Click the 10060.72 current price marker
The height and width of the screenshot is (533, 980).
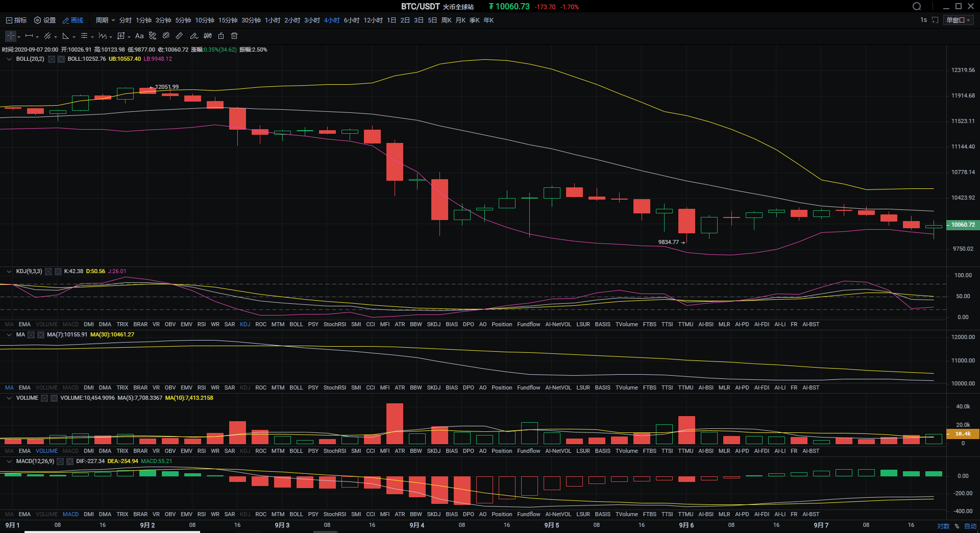[x=963, y=225]
